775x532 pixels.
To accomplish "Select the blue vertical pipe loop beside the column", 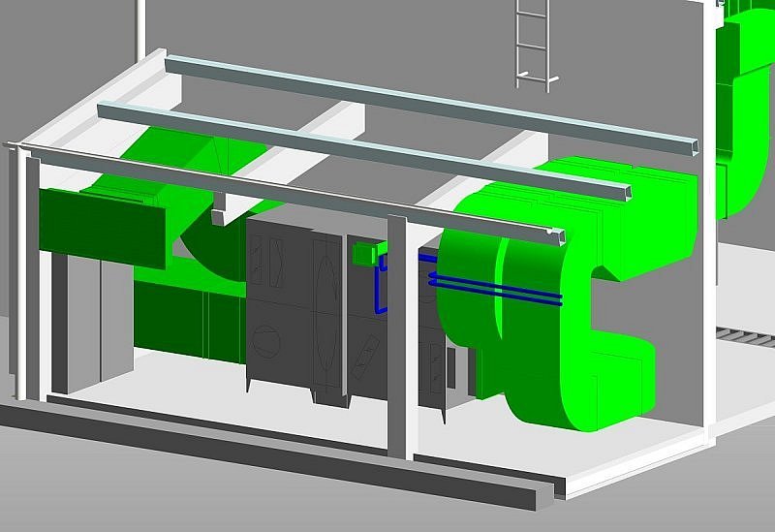I will pos(381,286).
